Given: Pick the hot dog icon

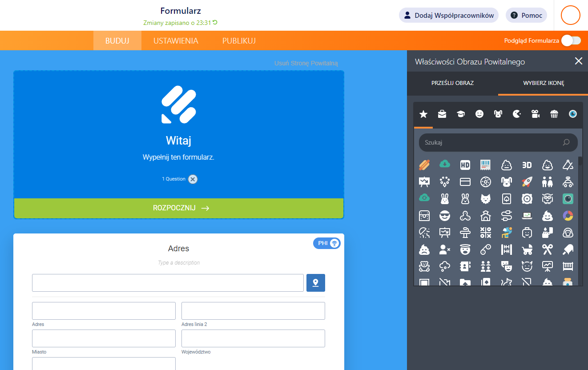Looking at the screenshot, I should coord(424,165).
